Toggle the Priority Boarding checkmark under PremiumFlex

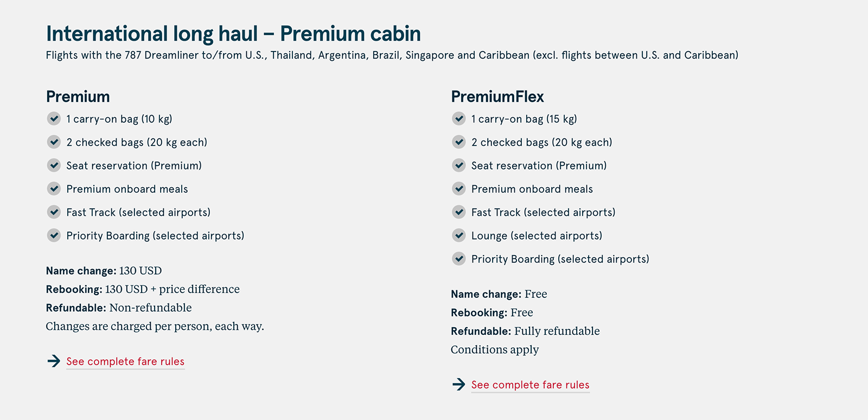pyautogui.click(x=458, y=258)
